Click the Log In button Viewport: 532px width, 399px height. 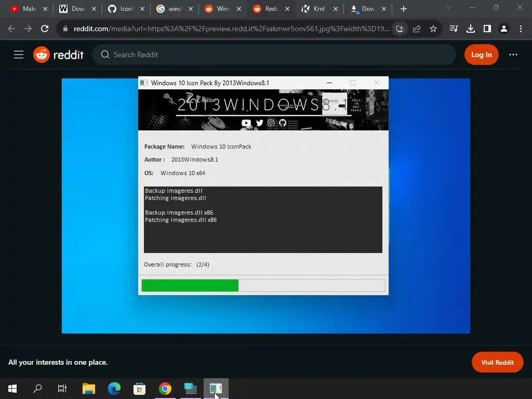pos(482,55)
